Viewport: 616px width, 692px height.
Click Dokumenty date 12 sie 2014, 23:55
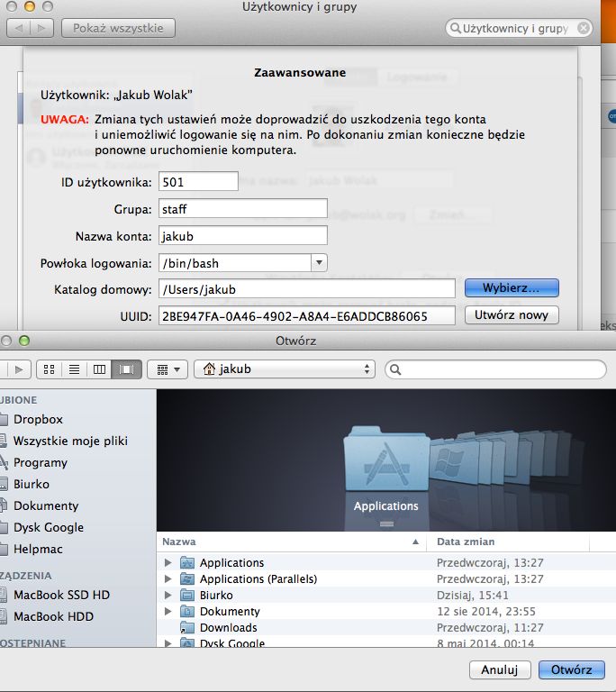[x=486, y=611]
